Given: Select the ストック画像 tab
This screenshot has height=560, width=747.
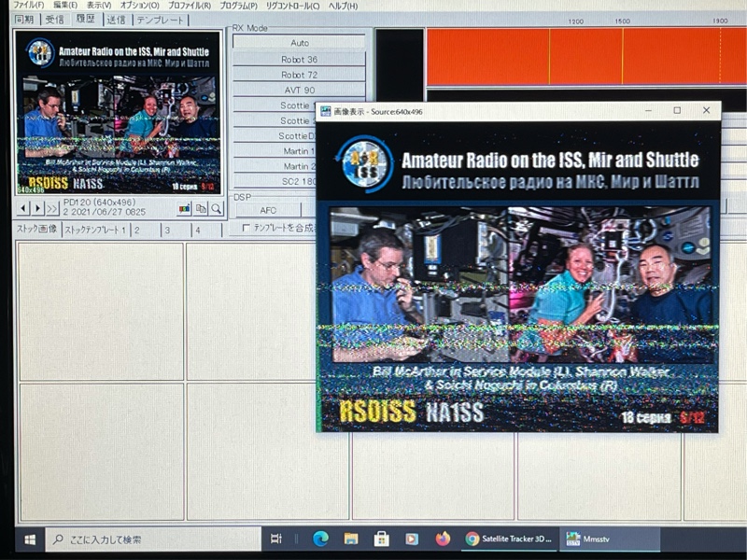Looking at the screenshot, I should pyautogui.click(x=37, y=229).
